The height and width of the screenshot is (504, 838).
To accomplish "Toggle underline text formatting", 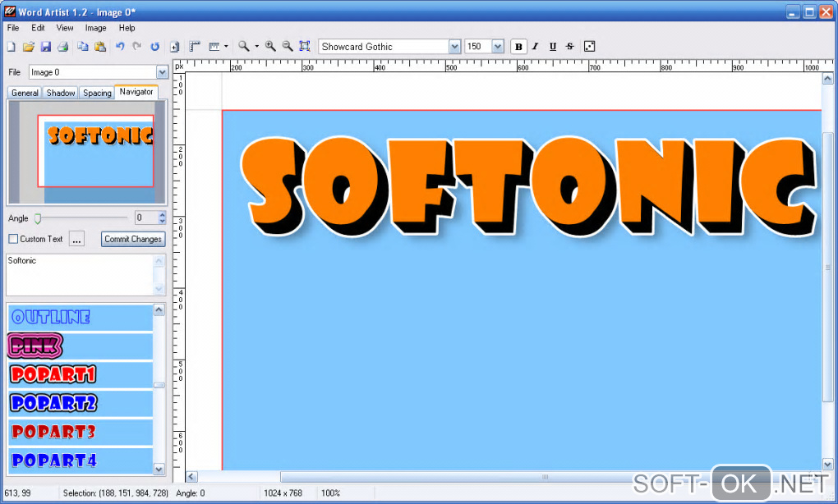I will click(553, 47).
